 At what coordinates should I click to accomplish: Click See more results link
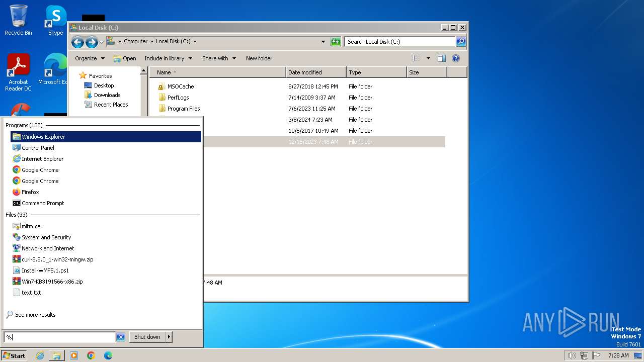click(x=31, y=315)
